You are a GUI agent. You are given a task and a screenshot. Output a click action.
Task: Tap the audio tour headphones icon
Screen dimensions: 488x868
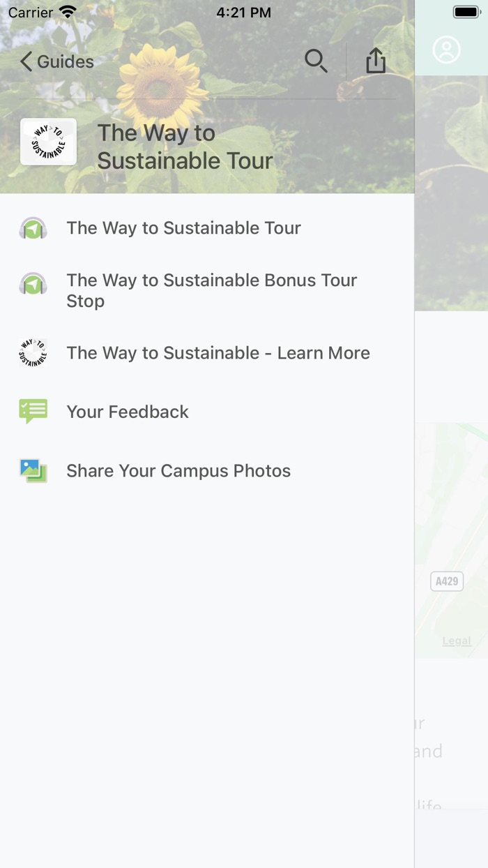point(32,227)
